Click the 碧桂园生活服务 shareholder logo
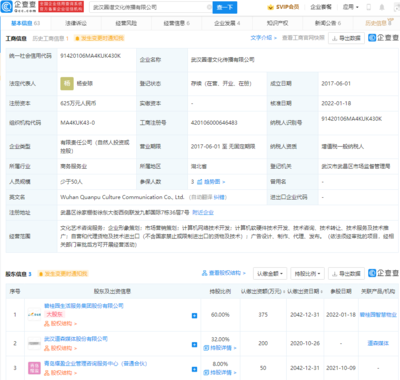This screenshot has height=380, width=400. coord(34,314)
